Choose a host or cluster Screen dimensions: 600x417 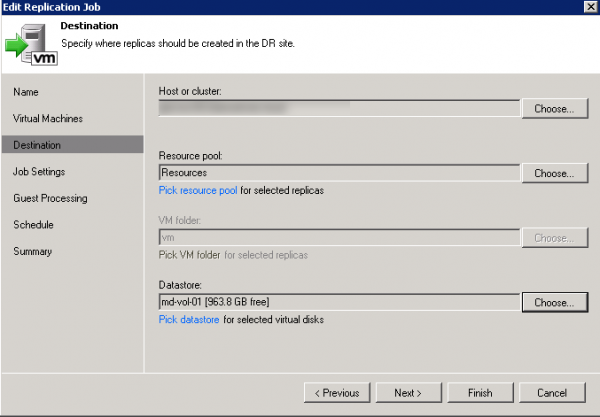click(553, 109)
